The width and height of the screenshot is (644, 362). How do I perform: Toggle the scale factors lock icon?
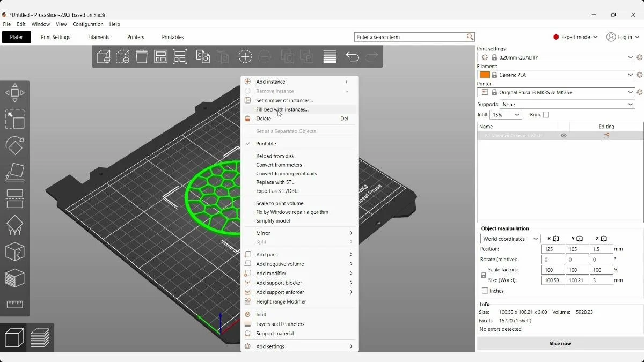pyautogui.click(x=484, y=275)
